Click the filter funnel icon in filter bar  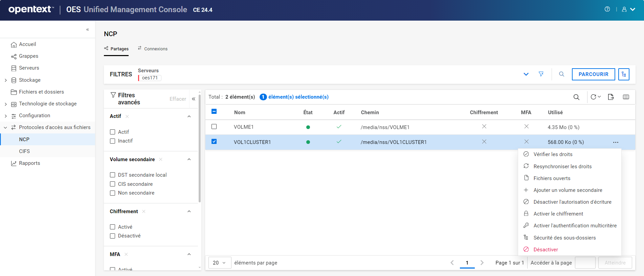(x=541, y=74)
